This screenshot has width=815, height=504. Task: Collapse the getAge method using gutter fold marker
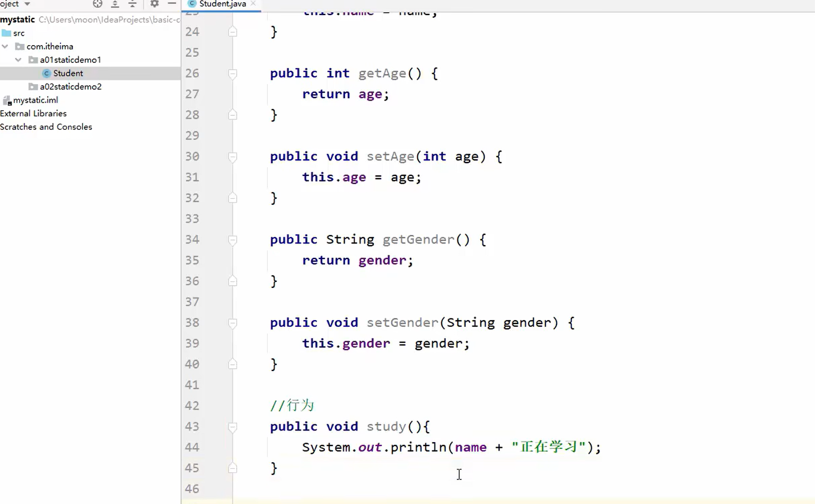pos(232,73)
